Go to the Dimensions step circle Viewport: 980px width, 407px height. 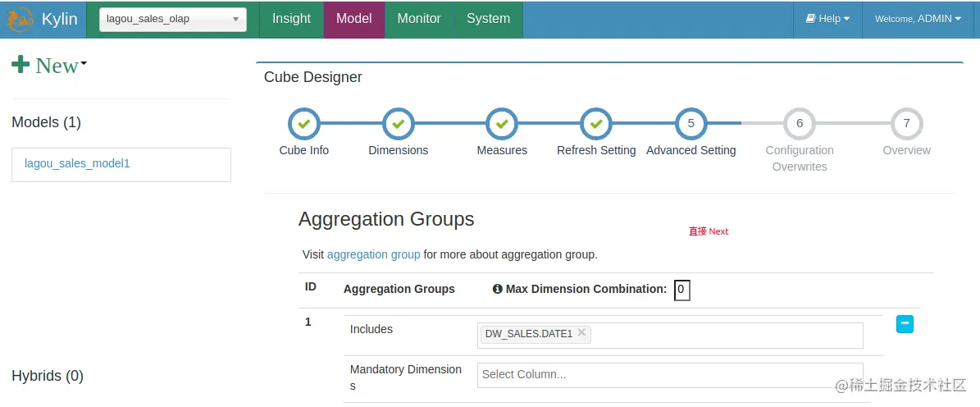tap(399, 124)
